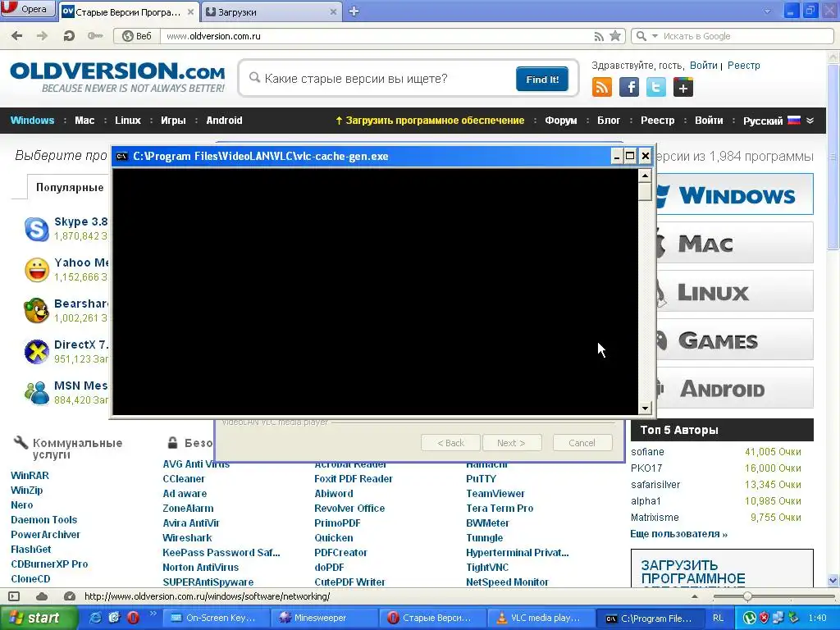
Task: Open the Блог menu item
Action: [609, 121]
